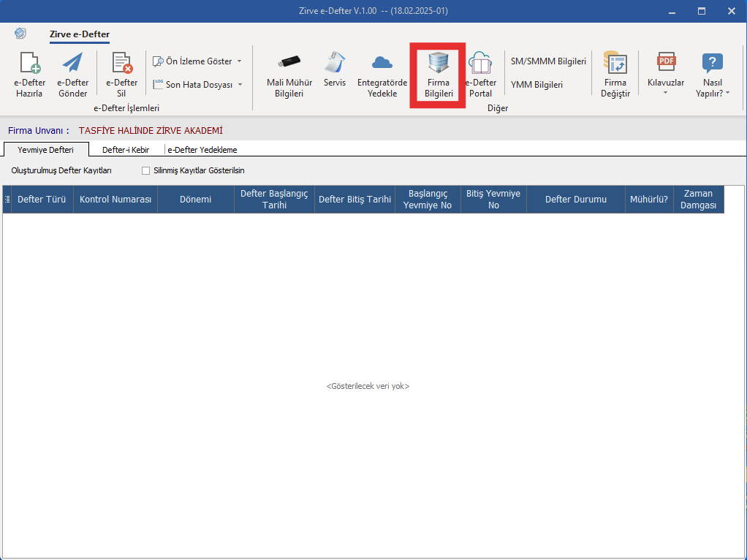
Task: Open YMM Bilgileri
Action: (x=537, y=85)
